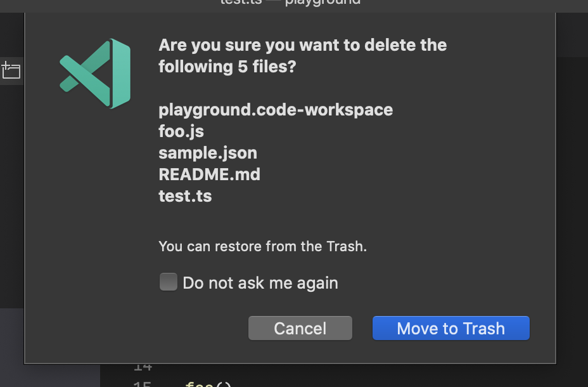
Task: Click the "Do not ask me again" label text
Action: click(x=260, y=283)
